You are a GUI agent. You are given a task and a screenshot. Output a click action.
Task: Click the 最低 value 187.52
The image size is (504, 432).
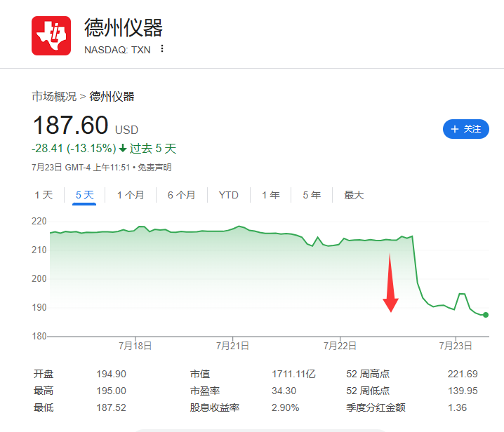tap(111, 407)
